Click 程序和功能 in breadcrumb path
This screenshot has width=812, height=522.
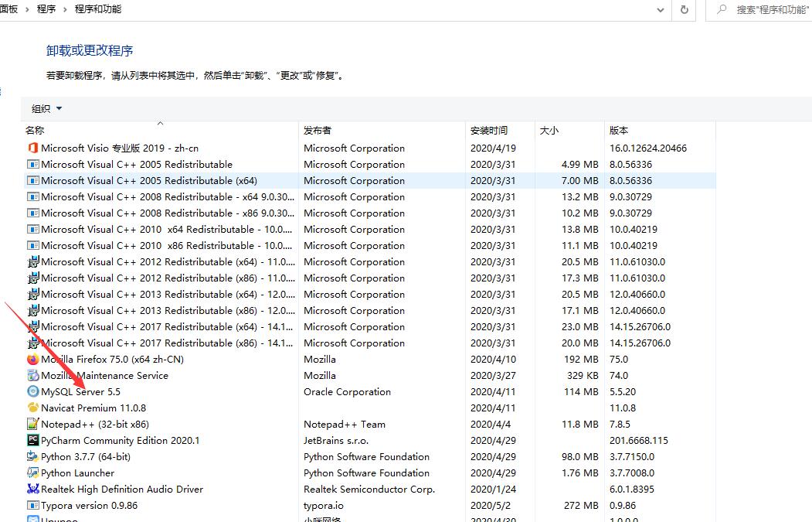[98, 9]
